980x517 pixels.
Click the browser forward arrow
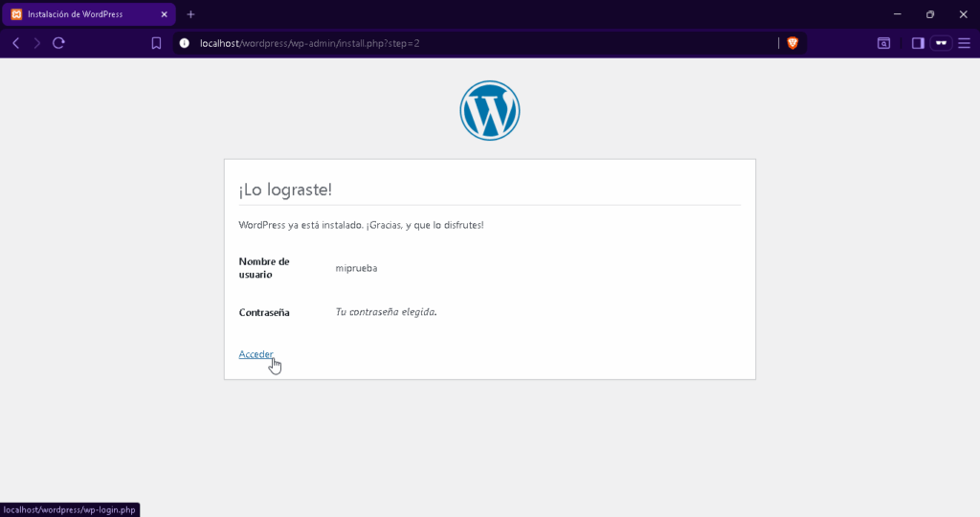point(37,43)
